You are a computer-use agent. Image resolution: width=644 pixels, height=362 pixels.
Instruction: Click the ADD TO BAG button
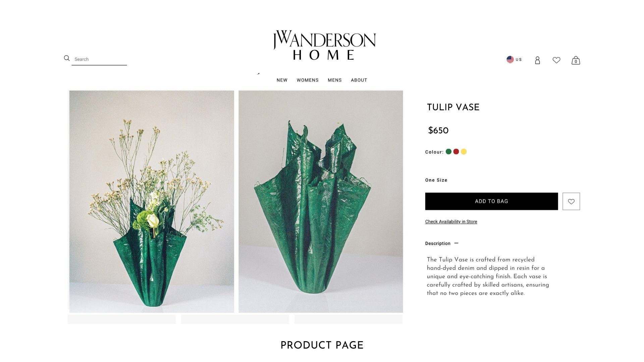click(491, 201)
